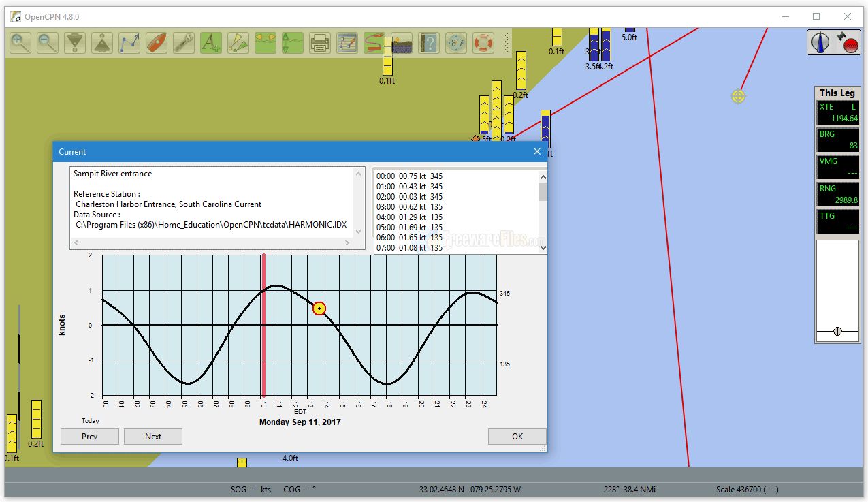Open the About help book icon
This screenshot has height=502, width=868.
[x=428, y=43]
